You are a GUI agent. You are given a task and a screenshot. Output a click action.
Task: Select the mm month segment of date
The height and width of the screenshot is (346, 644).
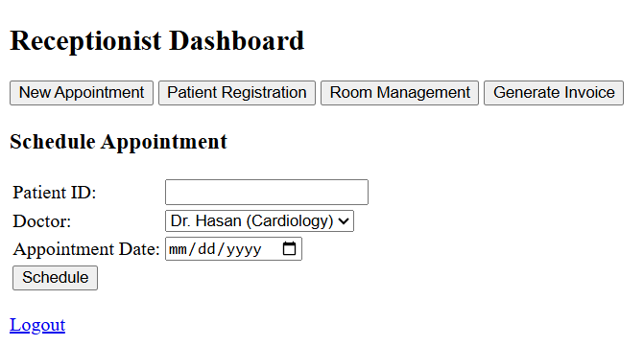point(178,249)
